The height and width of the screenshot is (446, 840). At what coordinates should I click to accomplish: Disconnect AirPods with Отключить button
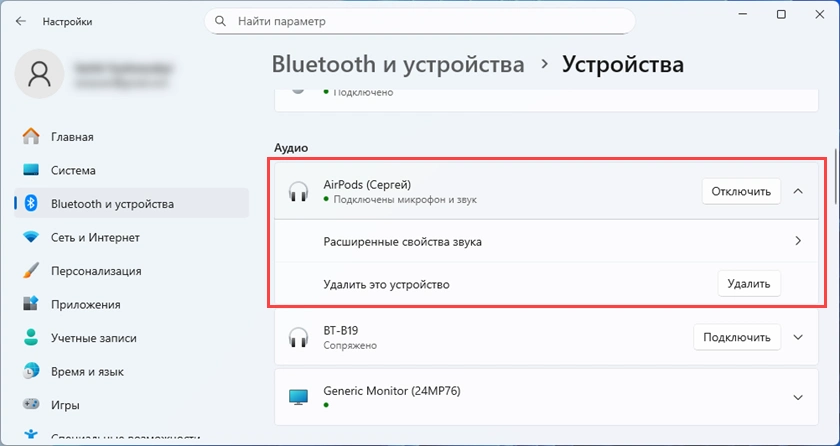(x=741, y=192)
